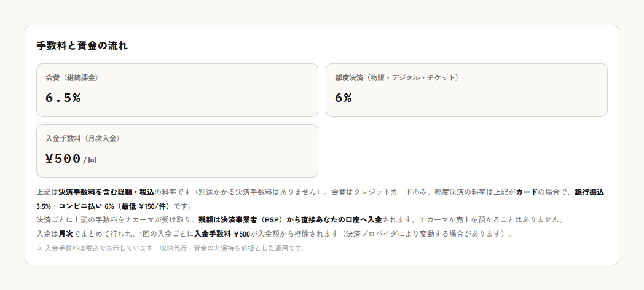
Task: Click the 都度決済（物販・デジタル・チケット） label
Action: coord(397,77)
